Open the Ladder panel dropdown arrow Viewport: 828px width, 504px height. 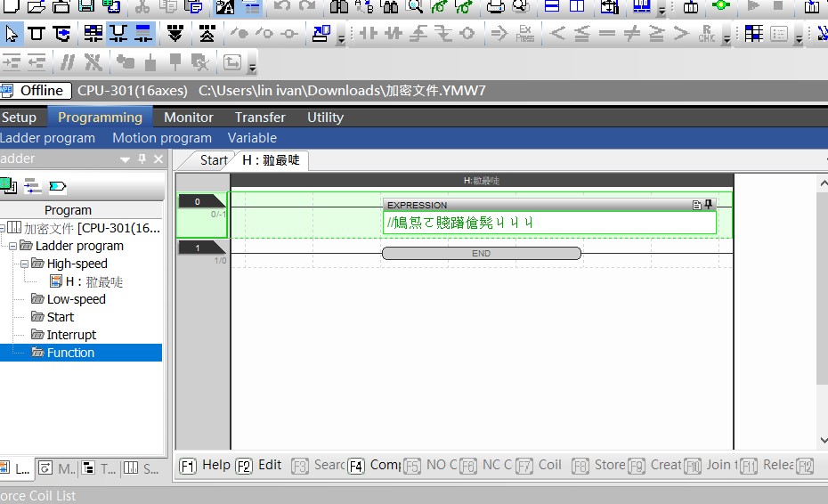[x=126, y=159]
